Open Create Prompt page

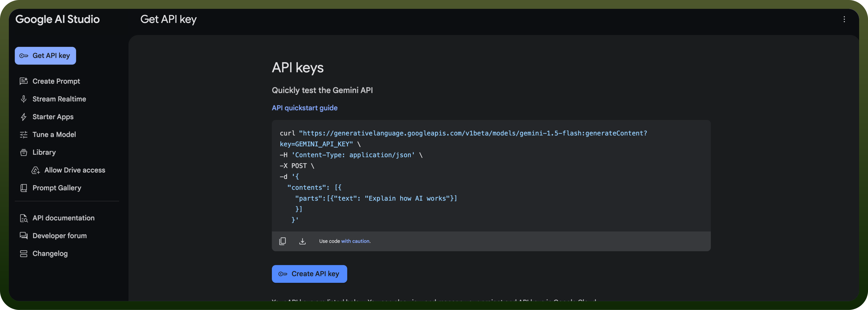click(56, 81)
